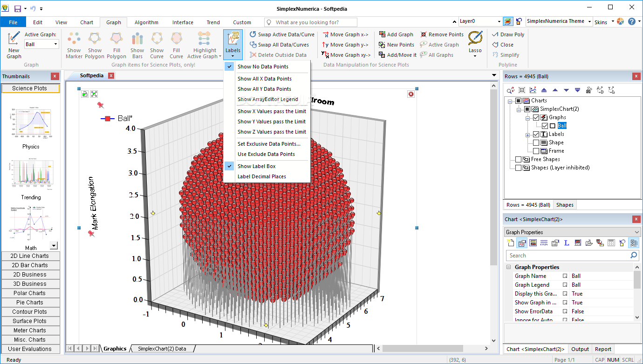This screenshot has height=364, width=643.
Task: Open the Polar Charts category
Action: pos(30,293)
